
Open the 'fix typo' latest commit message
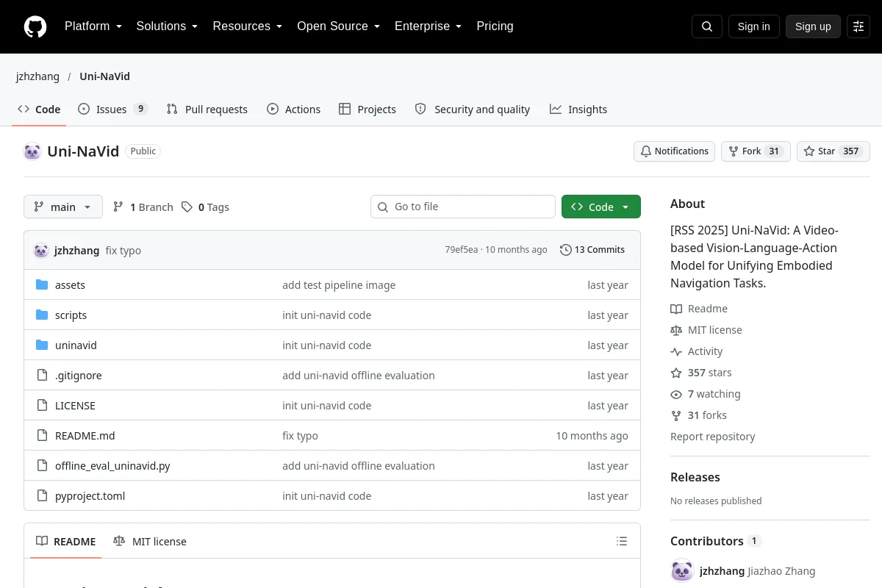click(123, 251)
